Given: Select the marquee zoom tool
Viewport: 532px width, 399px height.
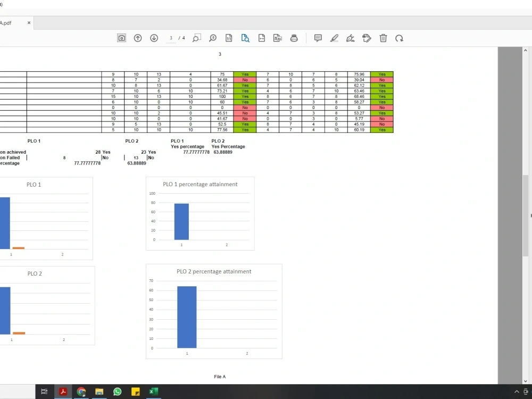Looking at the screenshot, I should (x=196, y=38).
